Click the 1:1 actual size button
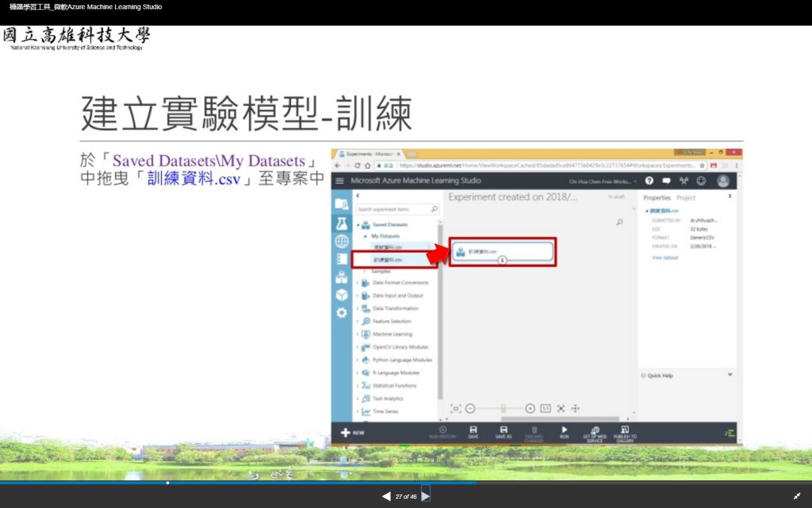Viewport: 812px width, 508px height. [545, 409]
